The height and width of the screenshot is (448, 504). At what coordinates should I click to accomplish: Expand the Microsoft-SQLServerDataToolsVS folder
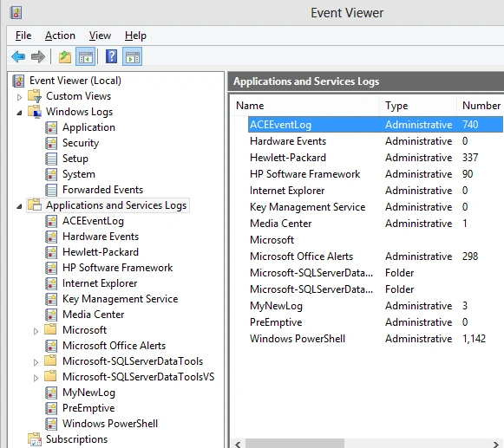(x=36, y=378)
